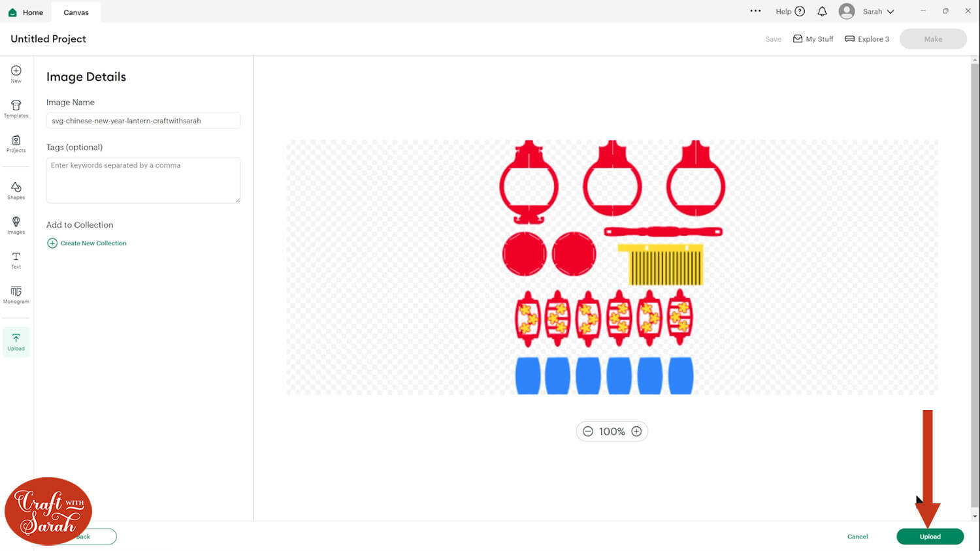Open the Projects sidebar icon
980x551 pixels.
pos(16,144)
